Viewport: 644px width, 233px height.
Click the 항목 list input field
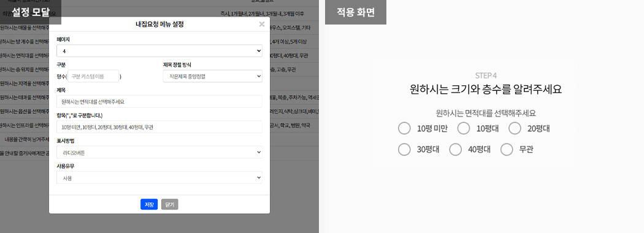pyautogui.click(x=159, y=127)
